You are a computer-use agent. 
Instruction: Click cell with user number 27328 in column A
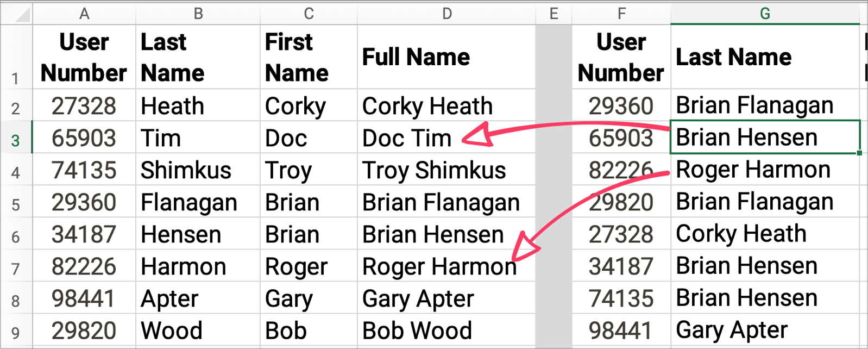click(84, 105)
